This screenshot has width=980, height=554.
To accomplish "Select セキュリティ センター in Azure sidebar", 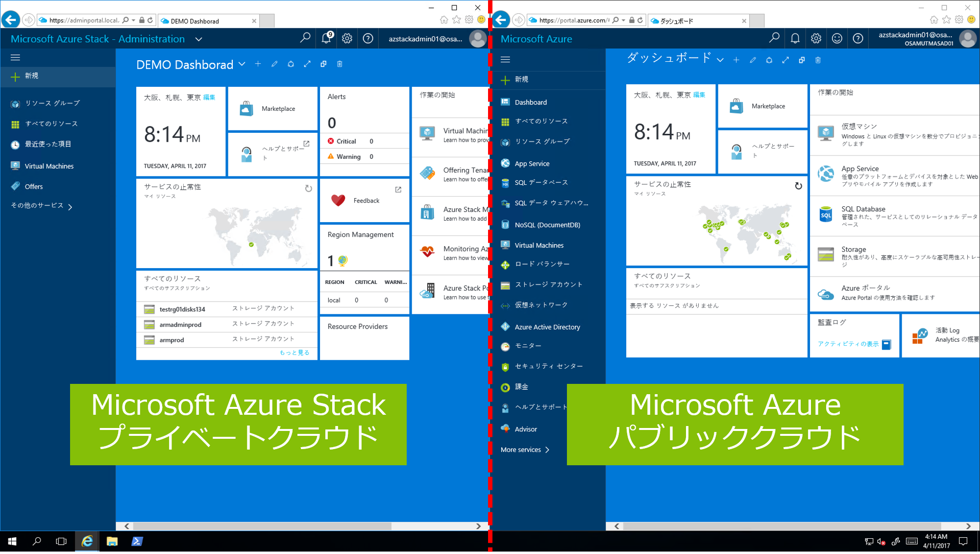I will click(x=549, y=366).
